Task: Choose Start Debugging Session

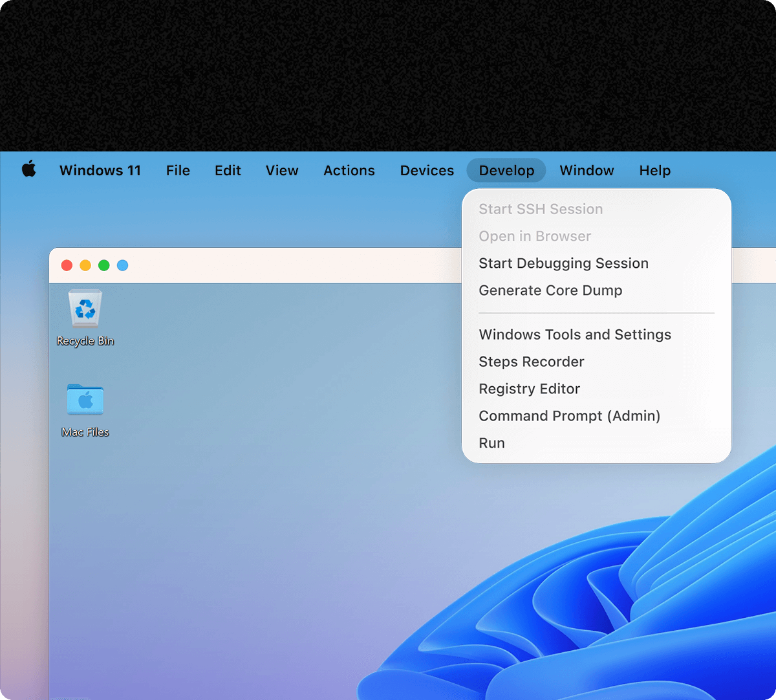Action: [563, 263]
